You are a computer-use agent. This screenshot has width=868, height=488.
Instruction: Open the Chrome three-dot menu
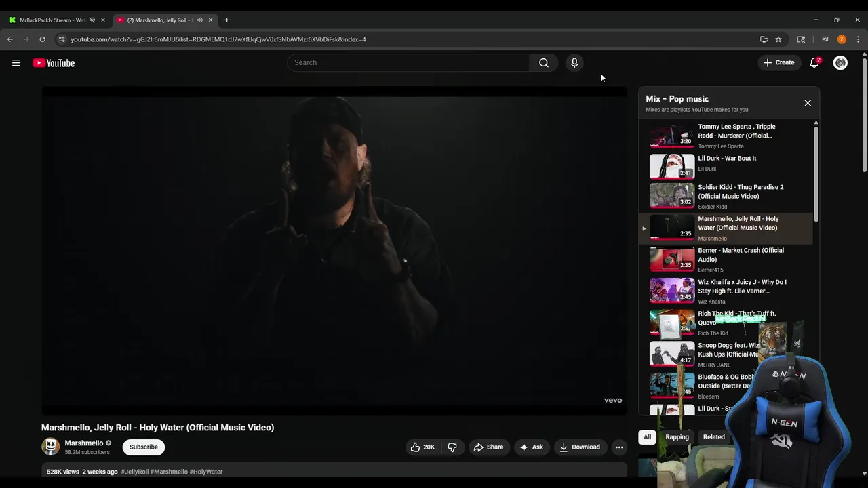pos(858,39)
